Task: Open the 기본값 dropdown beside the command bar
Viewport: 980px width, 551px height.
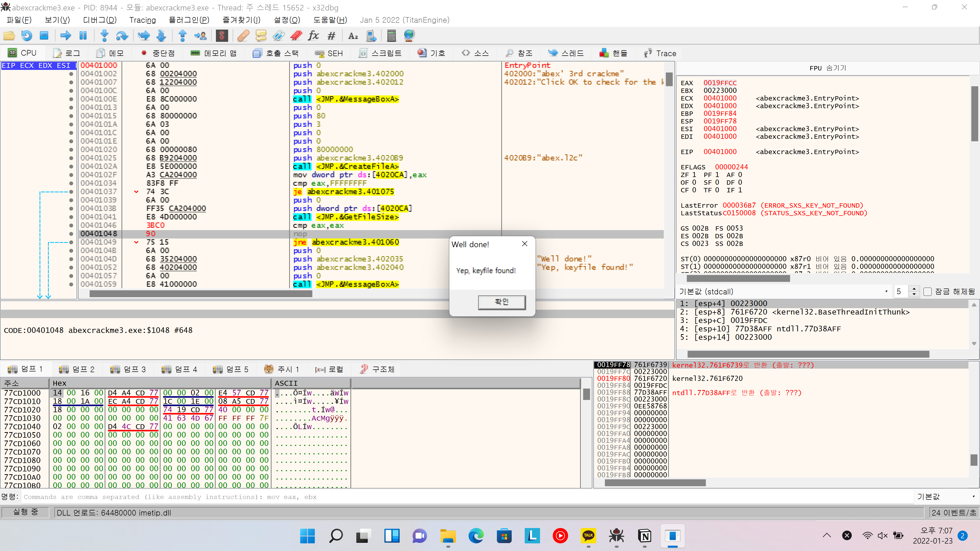Action: (x=946, y=497)
